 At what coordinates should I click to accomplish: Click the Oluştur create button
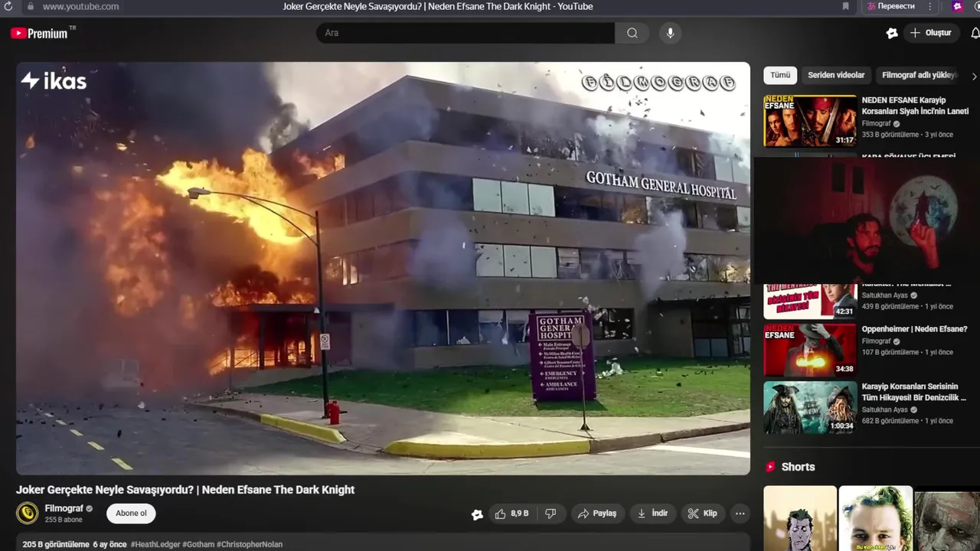point(930,33)
